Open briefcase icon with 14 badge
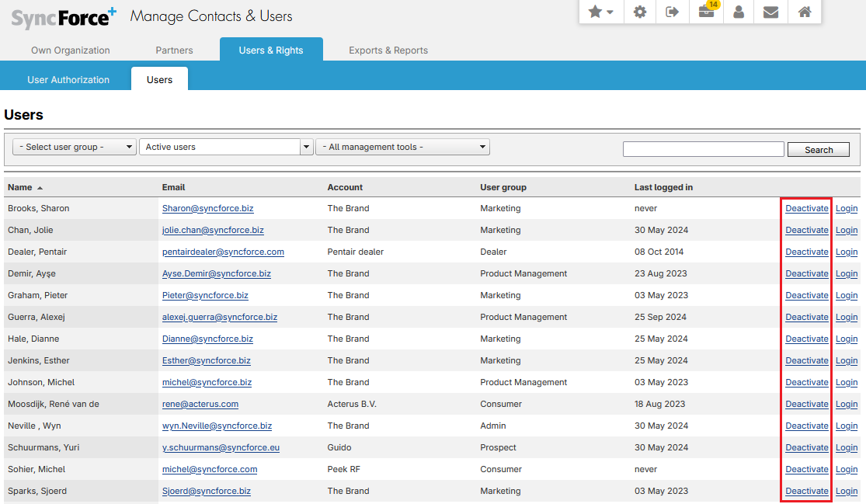 coord(706,12)
